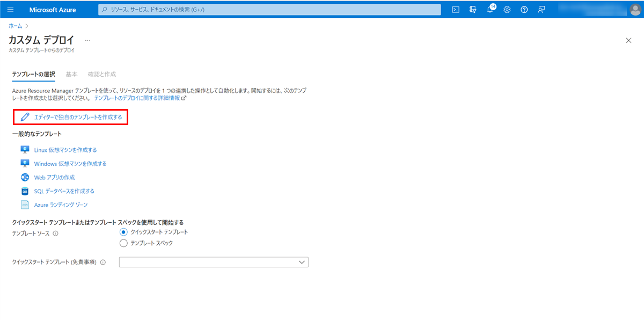Click the info icon next to テンプレート ソース
The width and height of the screenshot is (644, 320).
coord(56,234)
